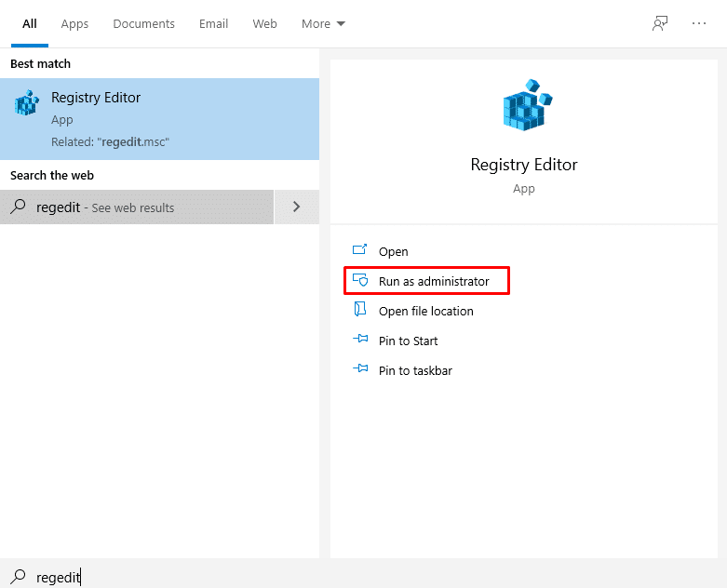
Task: Click the Open file location icon
Action: click(x=361, y=311)
